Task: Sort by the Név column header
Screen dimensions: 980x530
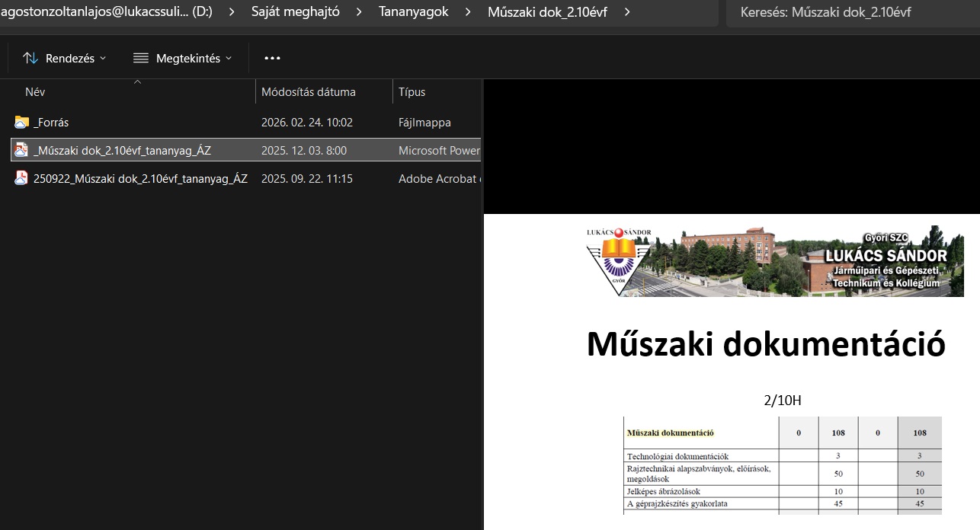Action: click(x=35, y=92)
